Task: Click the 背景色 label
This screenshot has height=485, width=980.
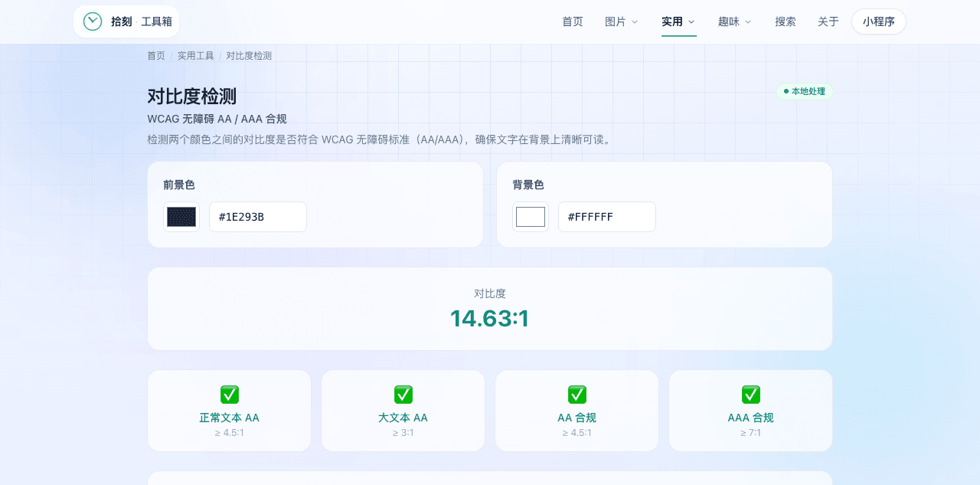Action: (x=528, y=185)
